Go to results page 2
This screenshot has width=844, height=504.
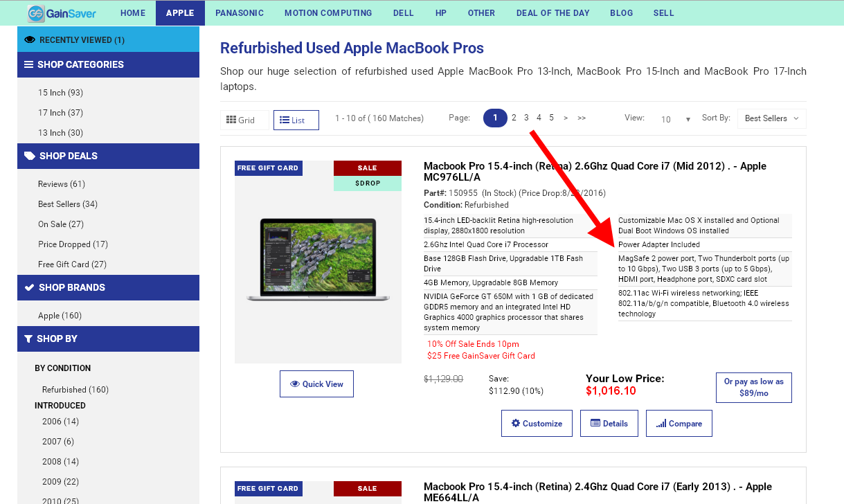[x=514, y=118]
